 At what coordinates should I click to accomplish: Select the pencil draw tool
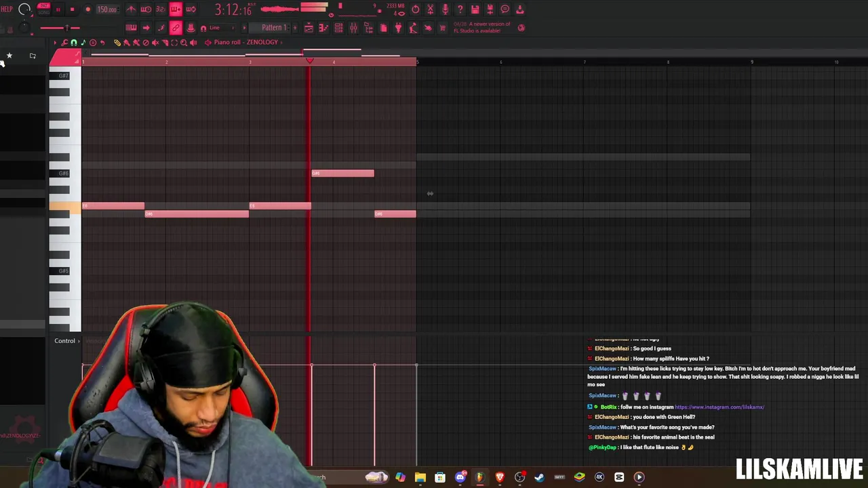point(117,43)
